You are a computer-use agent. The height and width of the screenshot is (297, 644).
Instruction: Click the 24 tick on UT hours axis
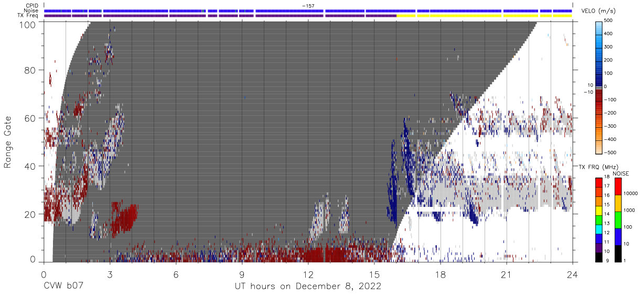572,274
